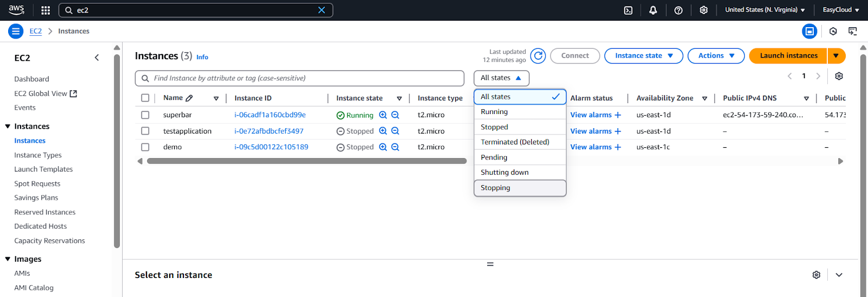
Task: Focus the top AWS search box
Action: (x=196, y=10)
